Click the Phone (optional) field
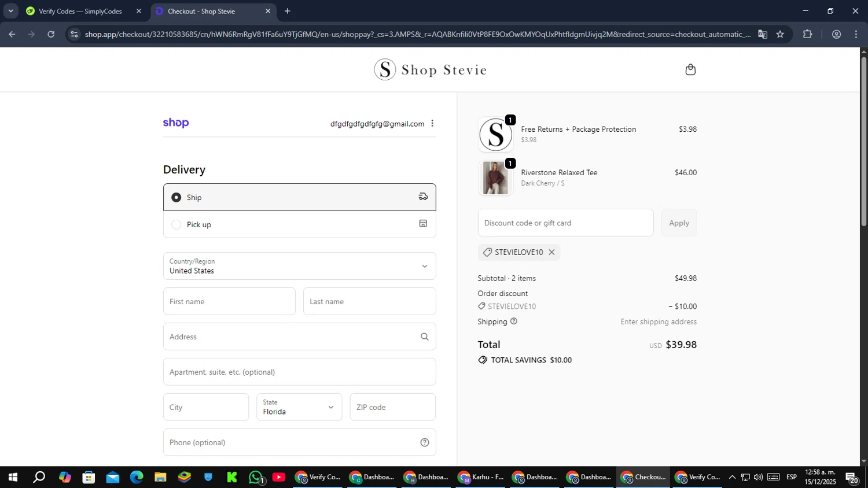This screenshot has width=868, height=488. point(300,442)
